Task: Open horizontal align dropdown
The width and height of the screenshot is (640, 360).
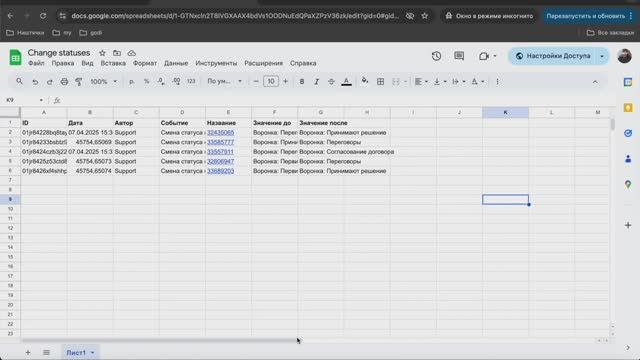Action: [421, 82]
